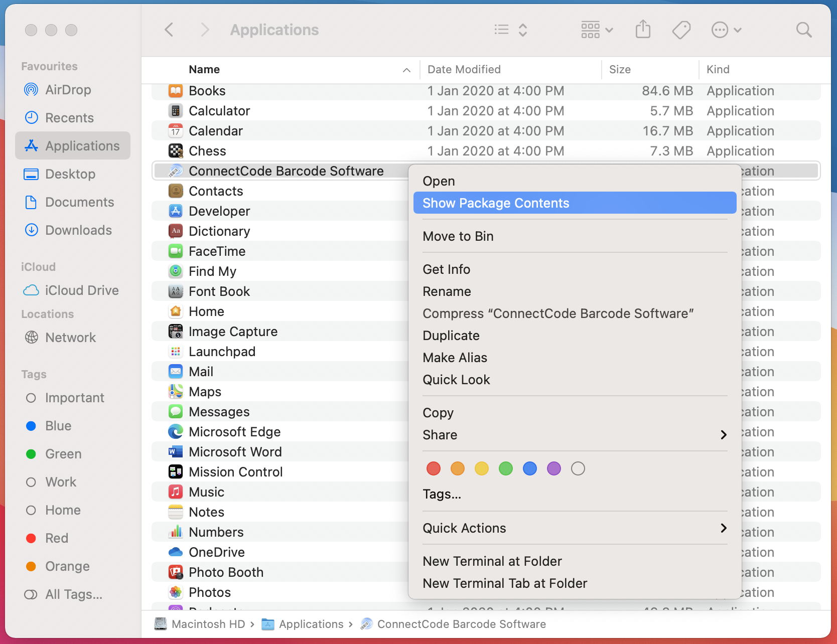Select the Chess app row
Image resolution: width=837 pixels, height=644 pixels.
click(486, 151)
